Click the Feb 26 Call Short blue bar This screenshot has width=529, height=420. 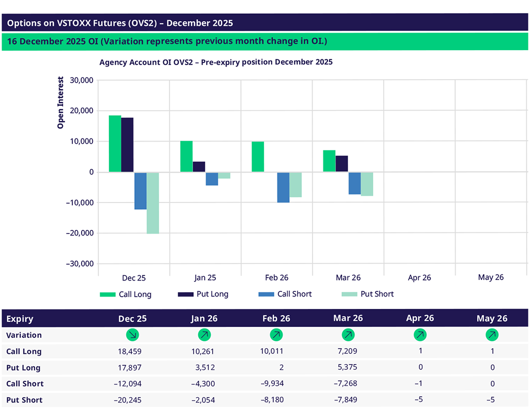tap(283, 187)
